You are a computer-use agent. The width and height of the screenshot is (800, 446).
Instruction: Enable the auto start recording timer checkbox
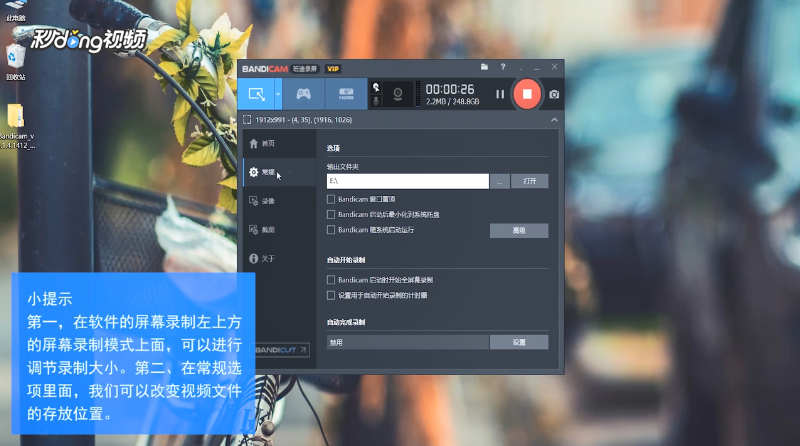click(331, 295)
